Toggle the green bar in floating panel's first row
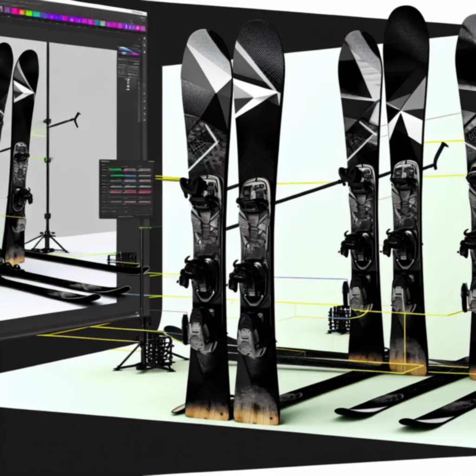The width and height of the screenshot is (476, 476). click(115, 170)
